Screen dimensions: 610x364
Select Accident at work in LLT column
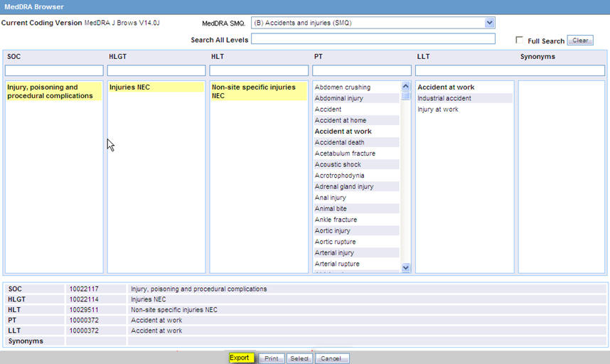(446, 87)
